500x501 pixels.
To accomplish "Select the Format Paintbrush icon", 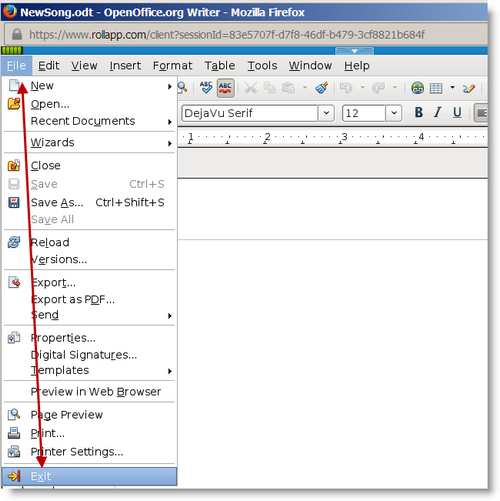I will 322,88.
